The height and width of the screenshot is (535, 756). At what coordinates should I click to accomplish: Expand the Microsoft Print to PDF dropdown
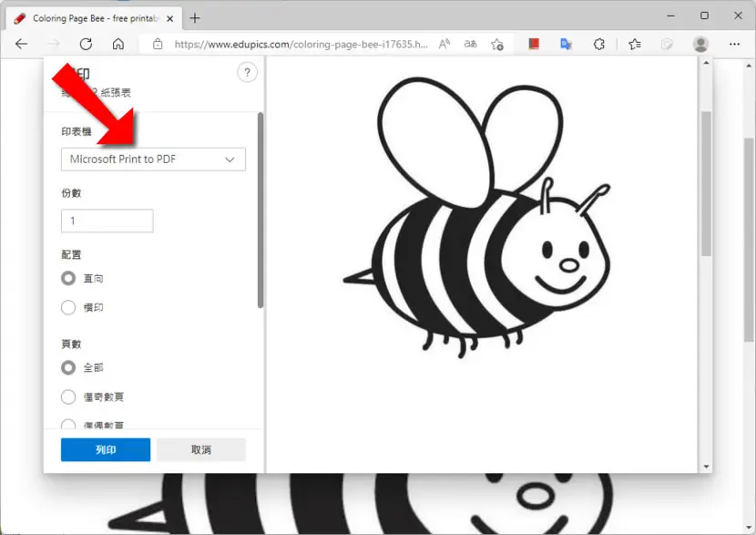coord(153,159)
